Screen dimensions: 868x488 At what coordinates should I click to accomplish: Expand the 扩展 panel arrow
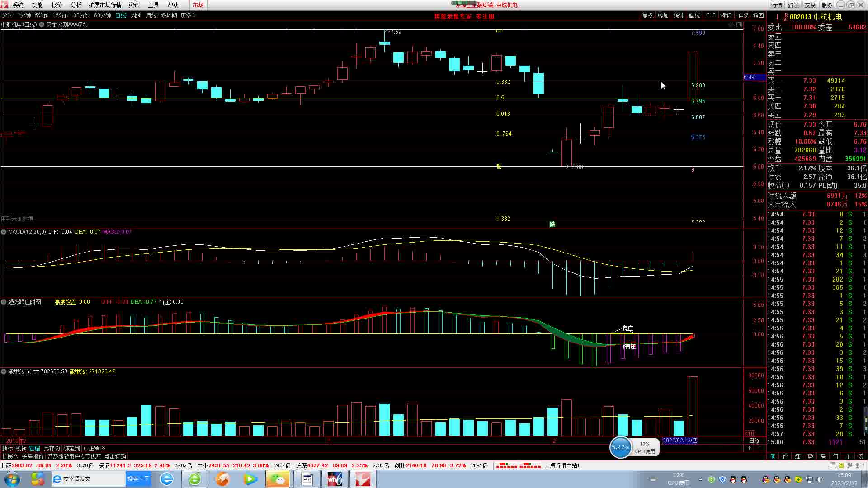tap(10, 456)
